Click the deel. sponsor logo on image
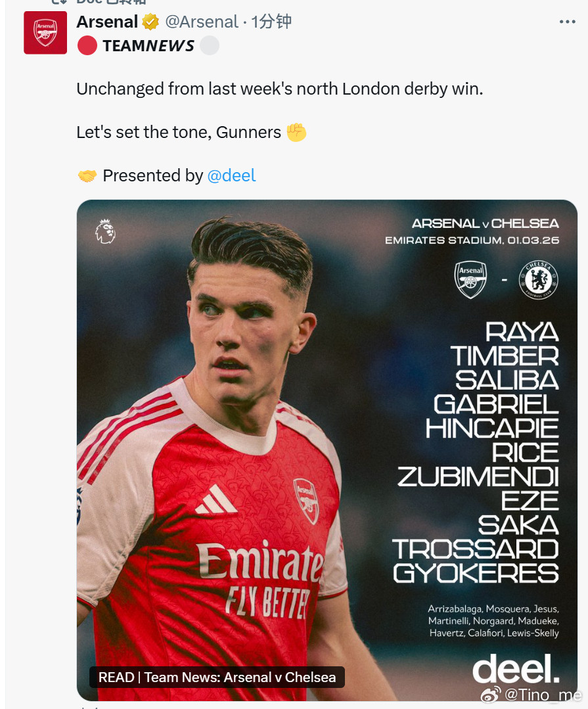Image resolution: width=588 pixels, height=709 pixels. pyautogui.click(x=516, y=668)
